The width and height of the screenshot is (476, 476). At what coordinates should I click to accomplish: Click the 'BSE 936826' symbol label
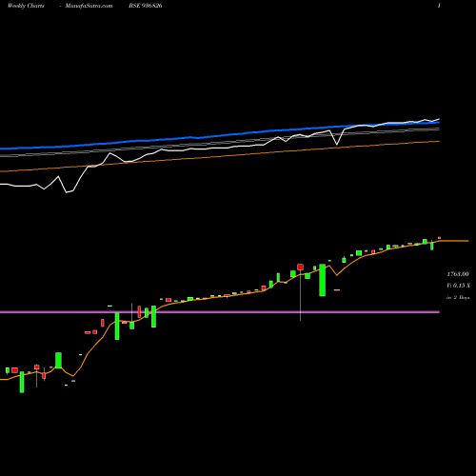pos(146,6)
